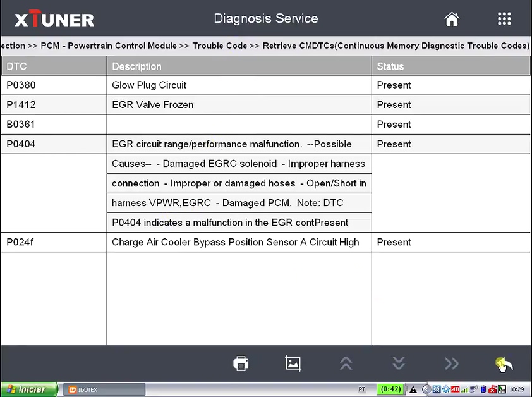Return to previous screen with back arrow

(x=504, y=364)
